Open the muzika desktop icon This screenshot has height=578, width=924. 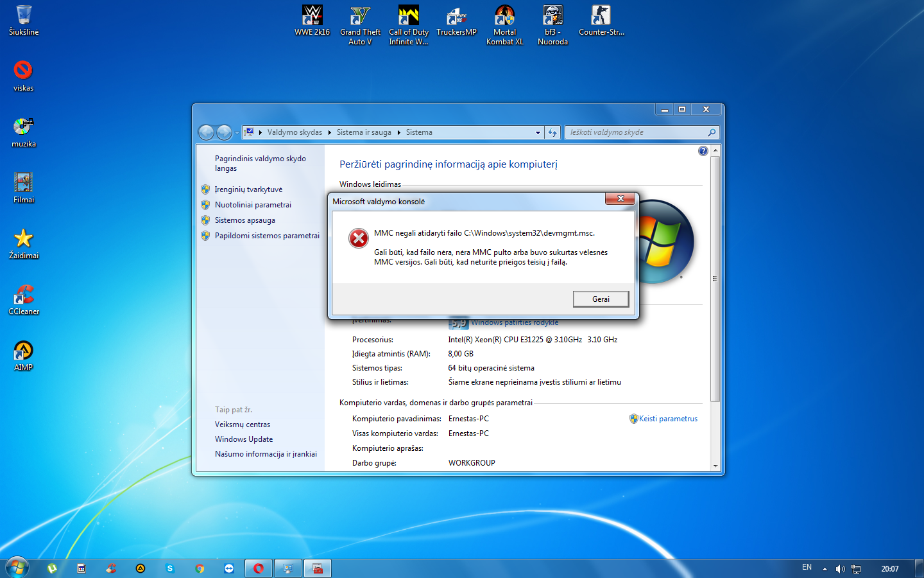(23, 132)
